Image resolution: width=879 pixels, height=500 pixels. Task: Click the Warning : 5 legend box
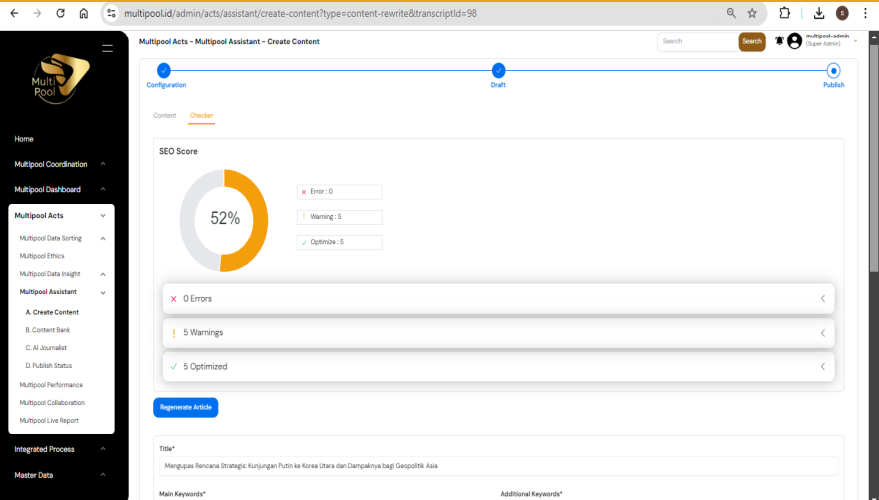(x=340, y=217)
